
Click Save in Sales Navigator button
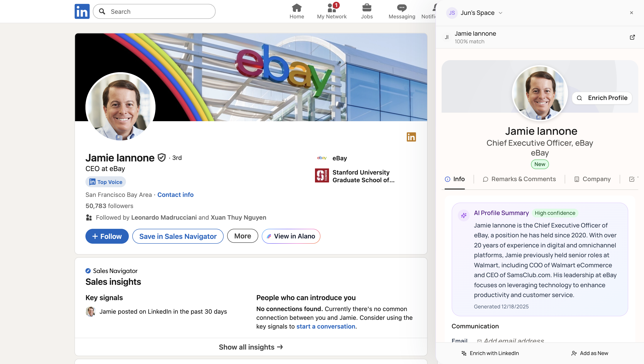click(x=178, y=236)
